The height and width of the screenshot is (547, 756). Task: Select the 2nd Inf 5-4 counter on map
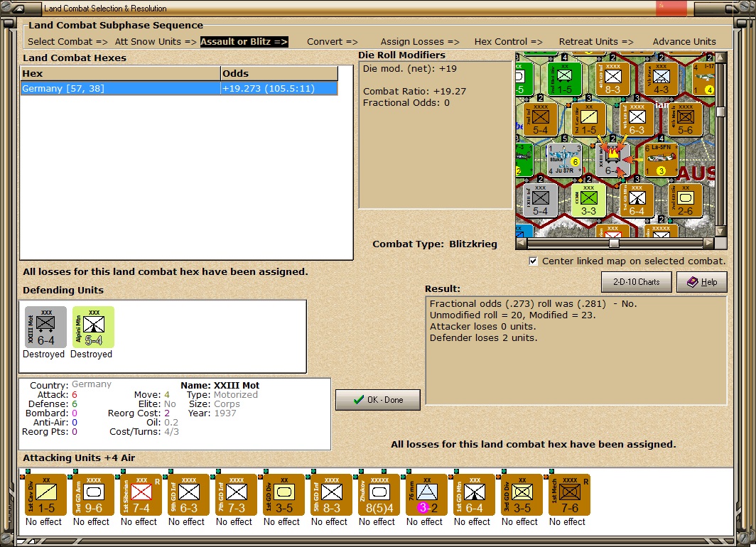click(x=540, y=119)
